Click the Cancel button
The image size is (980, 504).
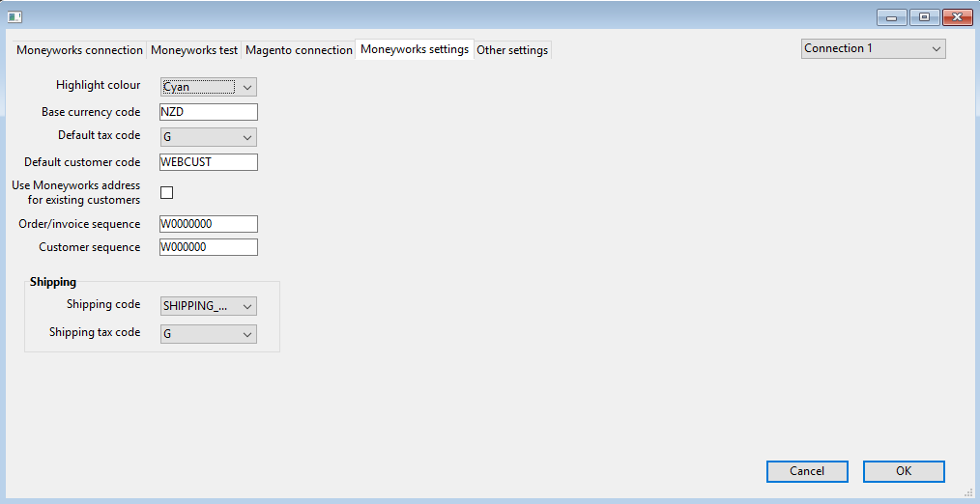pos(807,471)
